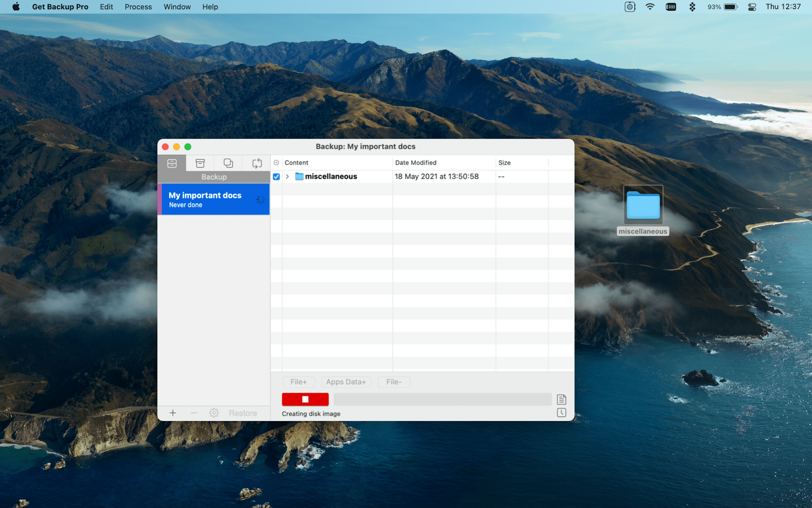Open the Clone tab icon
Image resolution: width=812 pixels, height=508 pixels.
click(x=228, y=163)
